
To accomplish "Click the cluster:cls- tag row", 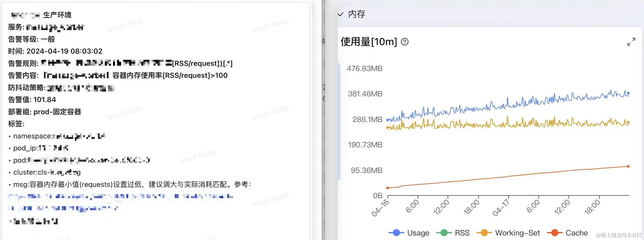I will (45, 172).
